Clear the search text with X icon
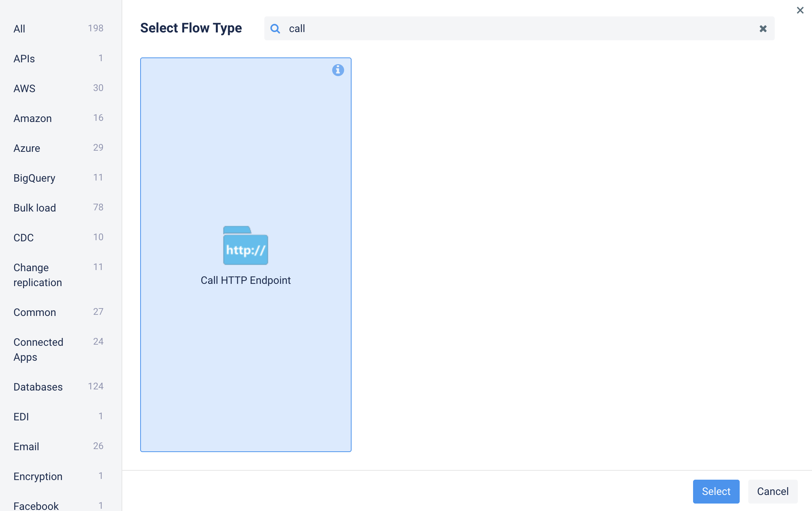The image size is (812, 511). pos(763,29)
